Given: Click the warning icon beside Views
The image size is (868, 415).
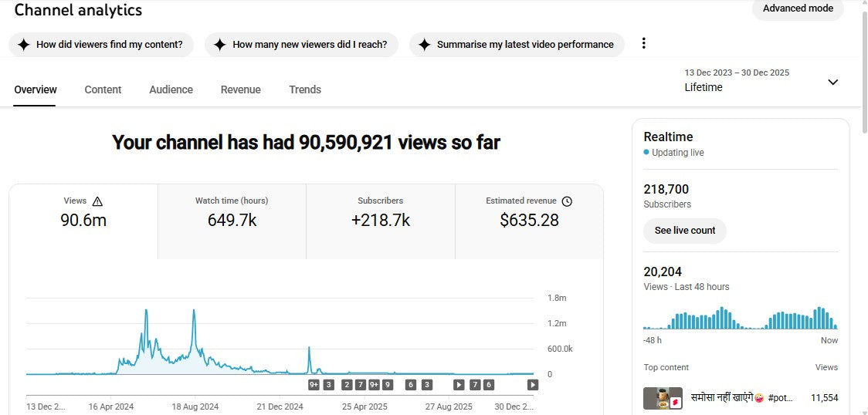Looking at the screenshot, I should (97, 201).
